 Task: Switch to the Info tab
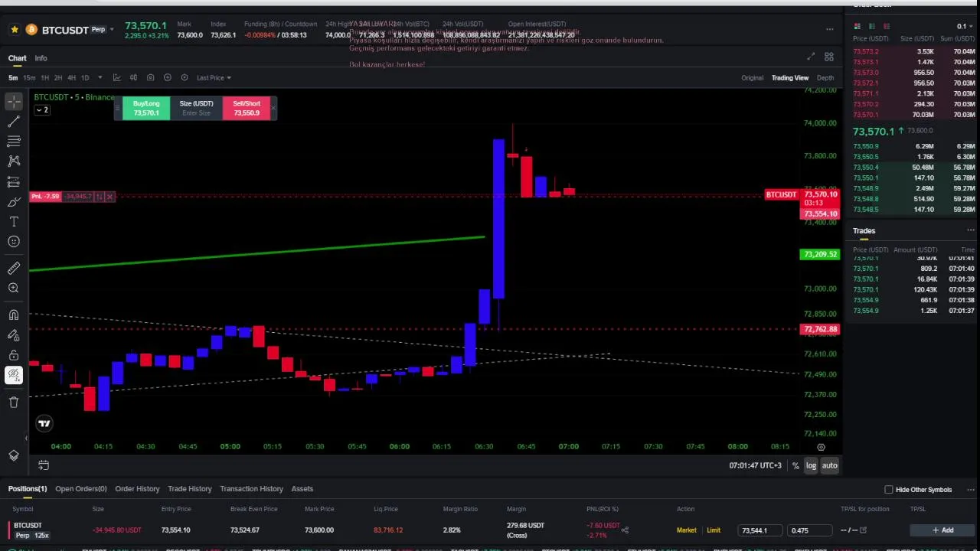[41, 58]
